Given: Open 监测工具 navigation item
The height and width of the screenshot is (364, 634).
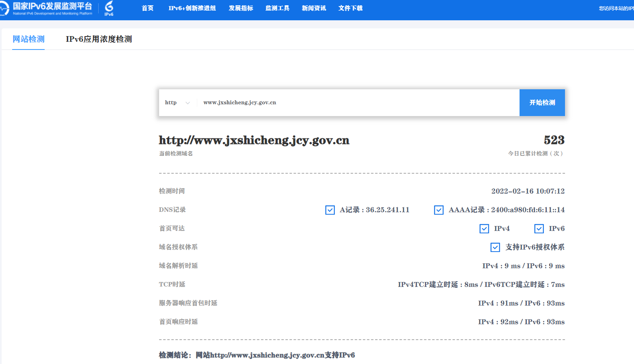Looking at the screenshot, I should pos(277,8).
